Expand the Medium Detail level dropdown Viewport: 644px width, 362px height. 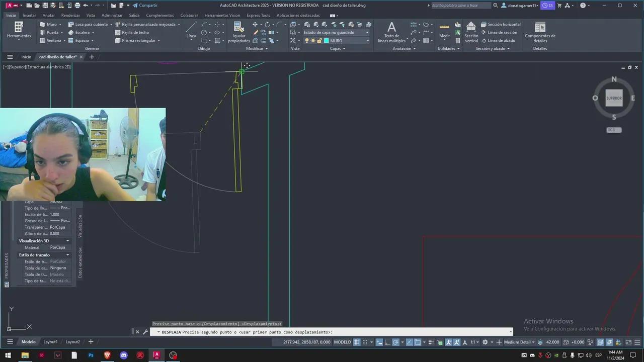tap(519, 342)
